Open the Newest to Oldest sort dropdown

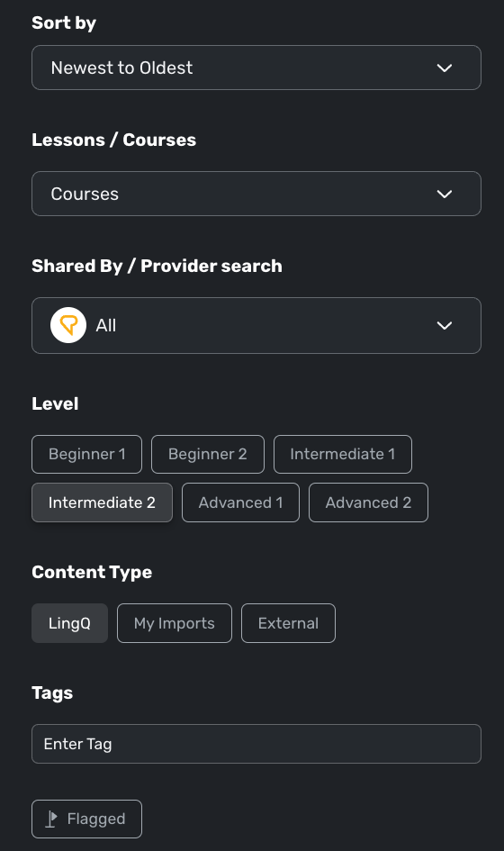256,68
